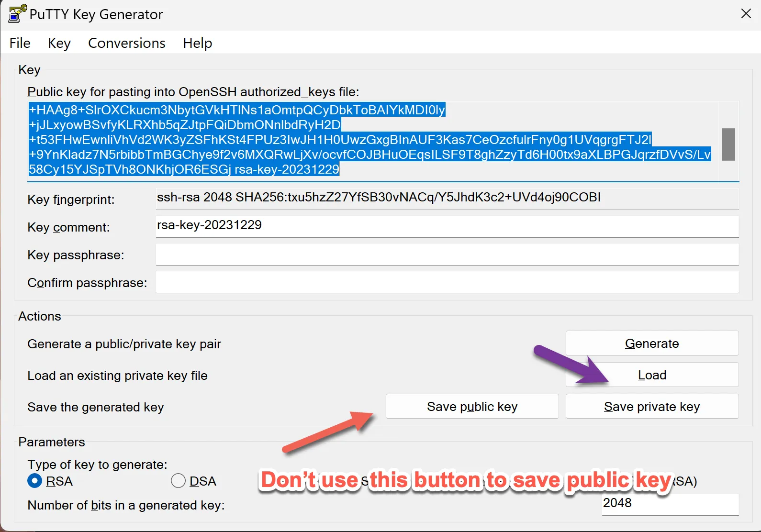Click the PuTTY Key Generator title bar icon

tap(18, 14)
